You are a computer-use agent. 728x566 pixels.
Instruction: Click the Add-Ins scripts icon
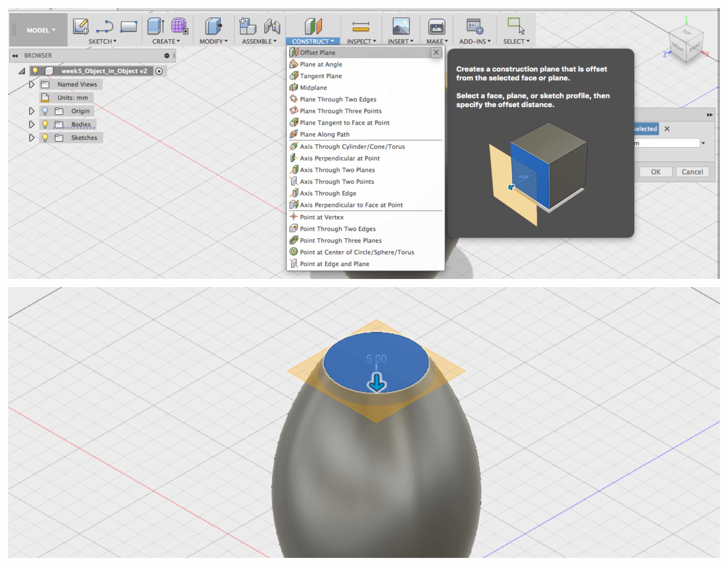point(475,26)
